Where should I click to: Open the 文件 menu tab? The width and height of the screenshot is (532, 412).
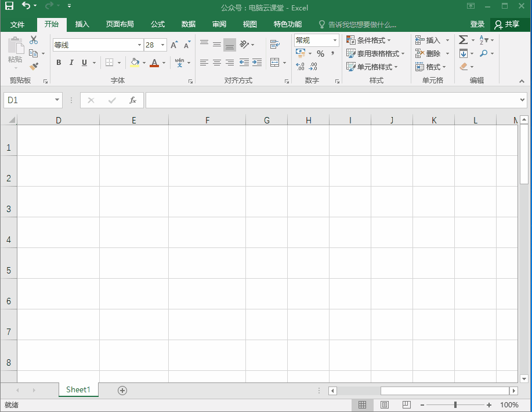coord(17,24)
